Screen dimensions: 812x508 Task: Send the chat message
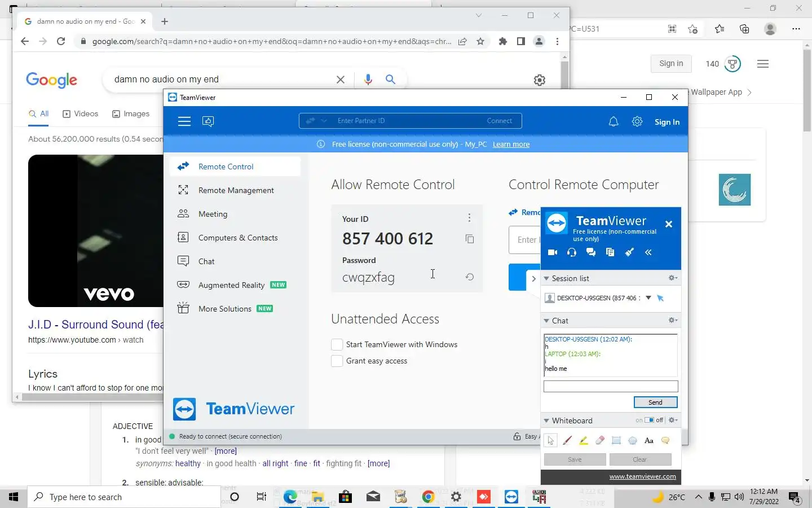coord(655,402)
